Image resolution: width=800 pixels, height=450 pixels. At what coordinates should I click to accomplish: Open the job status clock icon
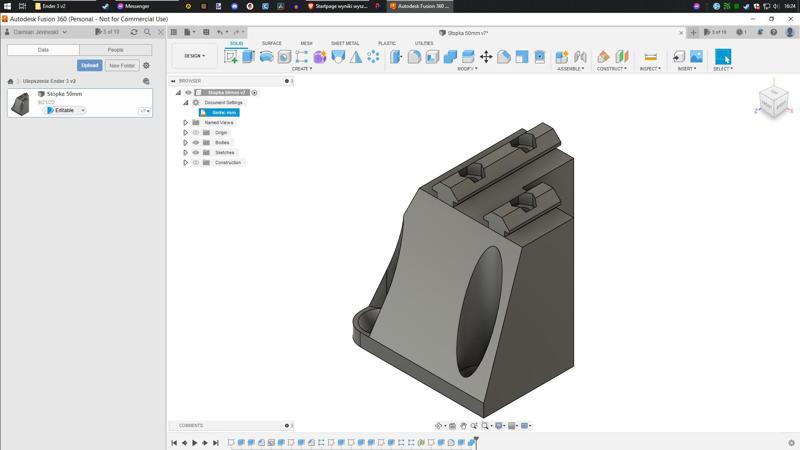tap(739, 32)
